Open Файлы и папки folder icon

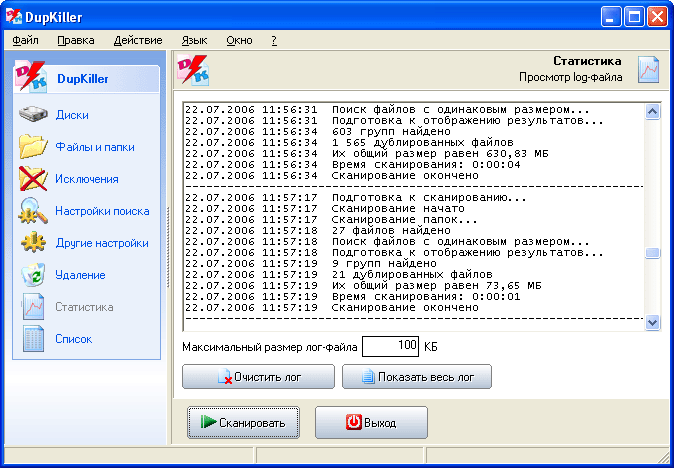coord(34,147)
